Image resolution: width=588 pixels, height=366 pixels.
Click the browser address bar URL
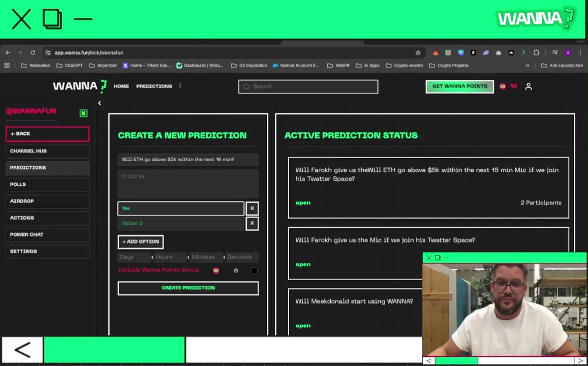(89, 53)
